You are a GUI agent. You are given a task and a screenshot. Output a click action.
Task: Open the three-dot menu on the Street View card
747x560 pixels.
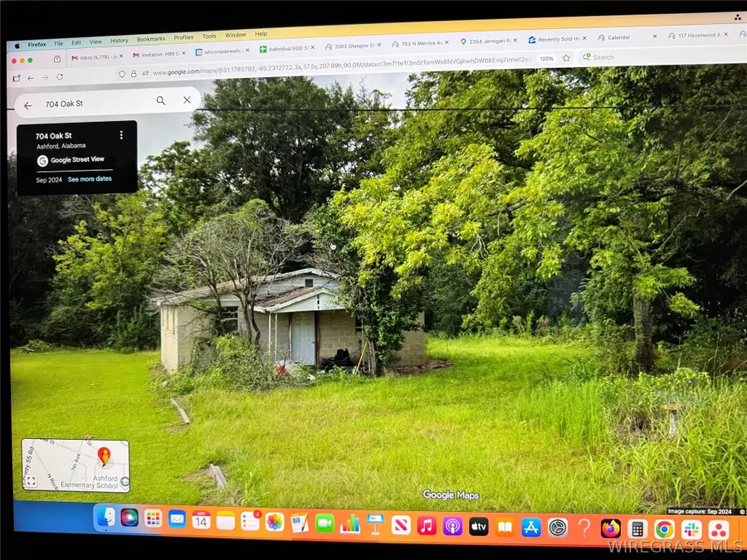[x=121, y=135]
